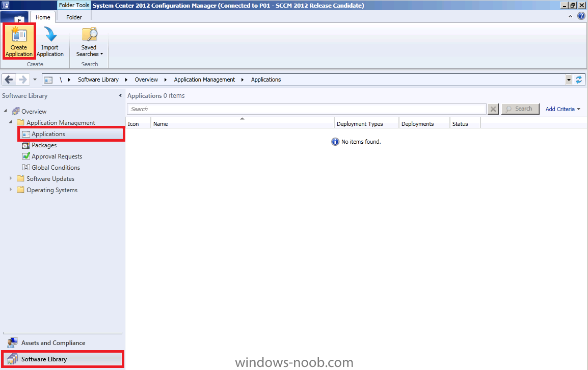Screen dimensions: 588x370
Task: Click the Refresh icon beside address bar
Action: tap(579, 80)
